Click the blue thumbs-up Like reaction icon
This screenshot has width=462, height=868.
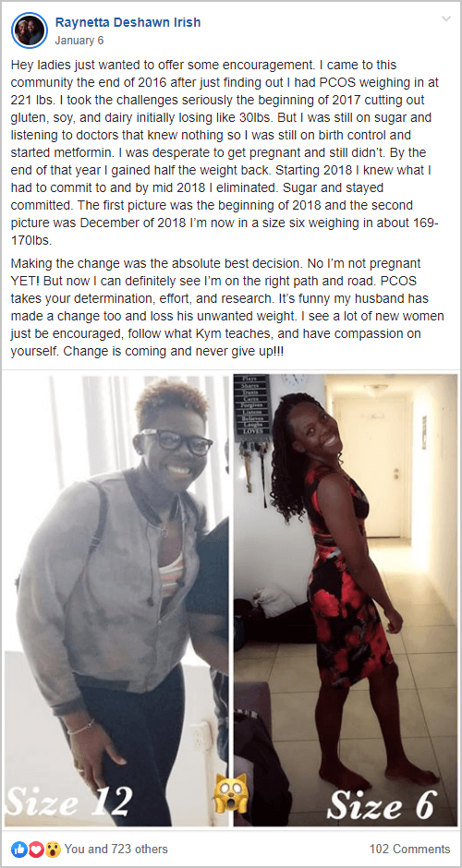(x=18, y=849)
